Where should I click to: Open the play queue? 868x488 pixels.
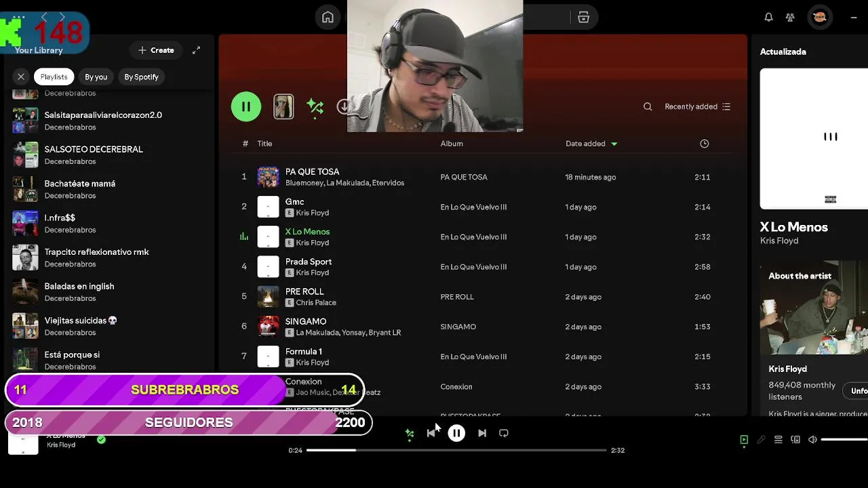pyautogui.click(x=778, y=440)
